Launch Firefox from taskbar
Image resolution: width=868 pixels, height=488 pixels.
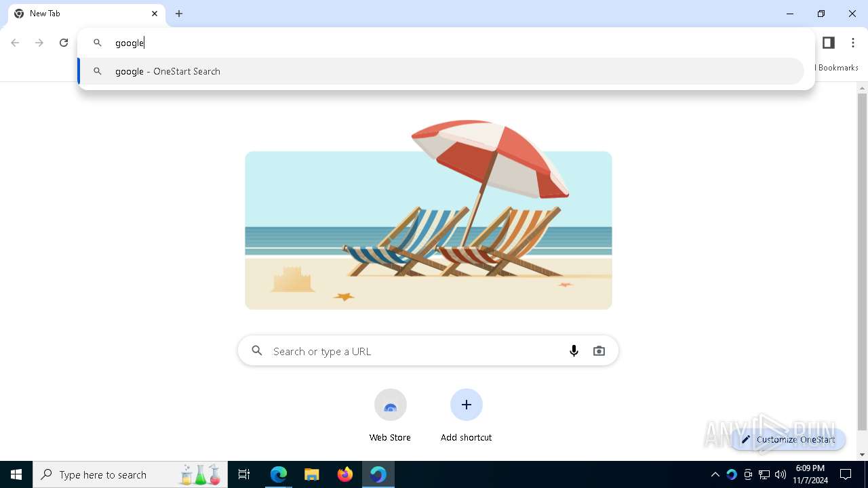coord(345,474)
